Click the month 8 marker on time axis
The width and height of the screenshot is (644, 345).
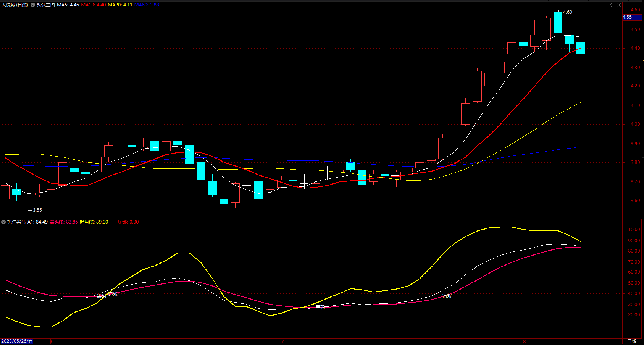[x=525, y=341]
